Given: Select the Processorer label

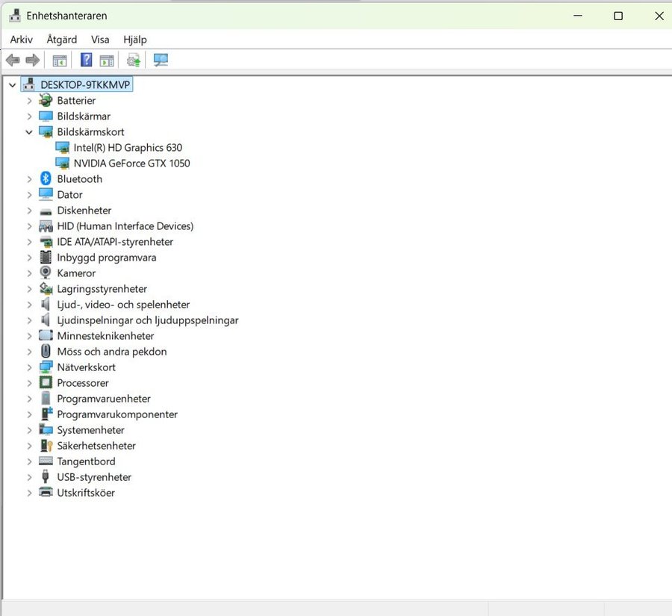Looking at the screenshot, I should [x=83, y=383].
